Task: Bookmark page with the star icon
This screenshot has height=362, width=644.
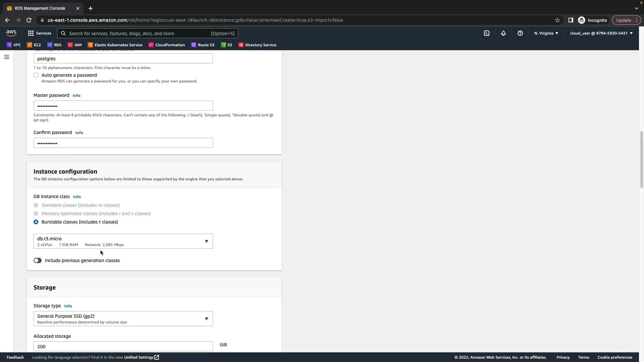Action: (x=557, y=20)
